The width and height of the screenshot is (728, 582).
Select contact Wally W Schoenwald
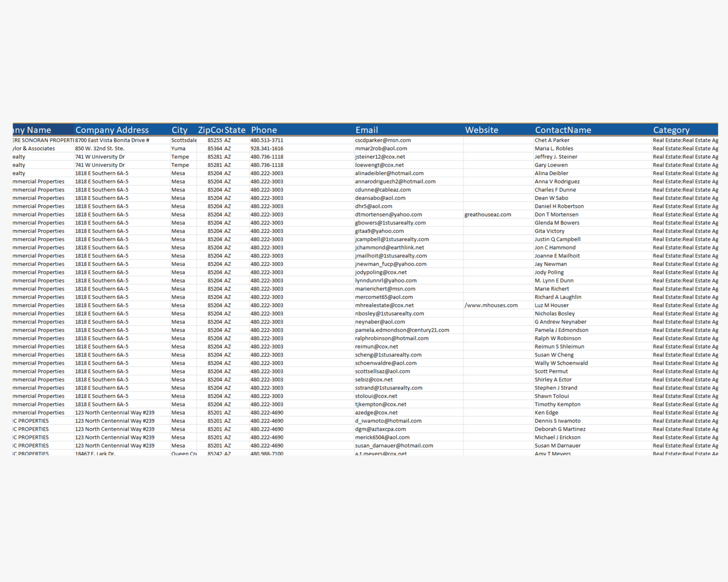[x=562, y=363]
